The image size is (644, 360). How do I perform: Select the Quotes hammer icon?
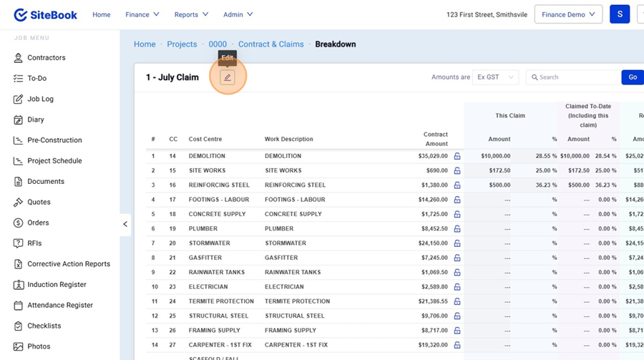tap(18, 203)
